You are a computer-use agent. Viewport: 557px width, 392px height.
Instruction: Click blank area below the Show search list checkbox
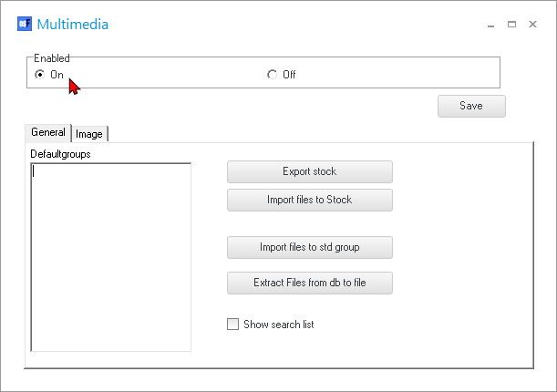[365, 351]
